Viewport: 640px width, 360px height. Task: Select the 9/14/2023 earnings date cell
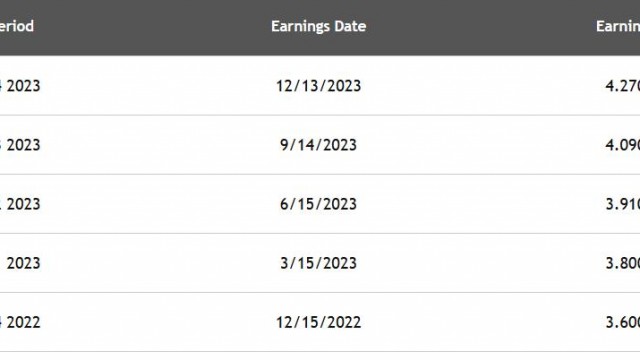tap(318, 145)
